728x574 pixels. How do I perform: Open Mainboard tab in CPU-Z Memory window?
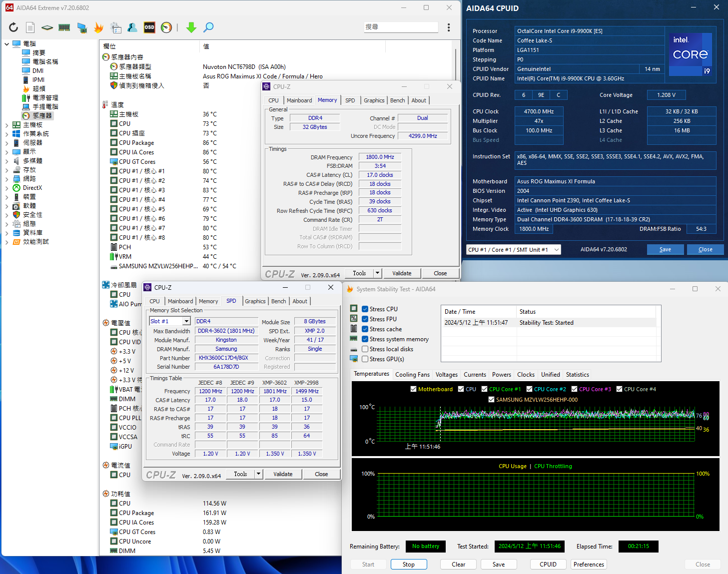(299, 100)
